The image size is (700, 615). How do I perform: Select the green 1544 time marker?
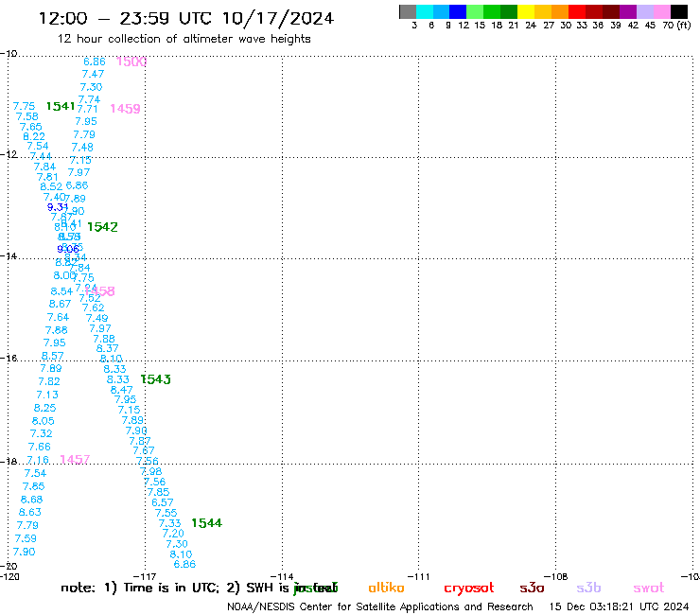tap(207, 523)
